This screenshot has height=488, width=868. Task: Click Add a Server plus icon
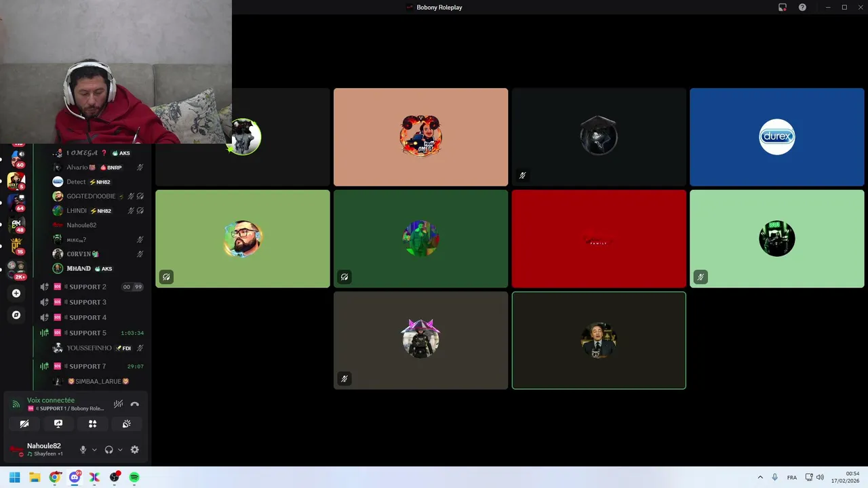[16, 293]
